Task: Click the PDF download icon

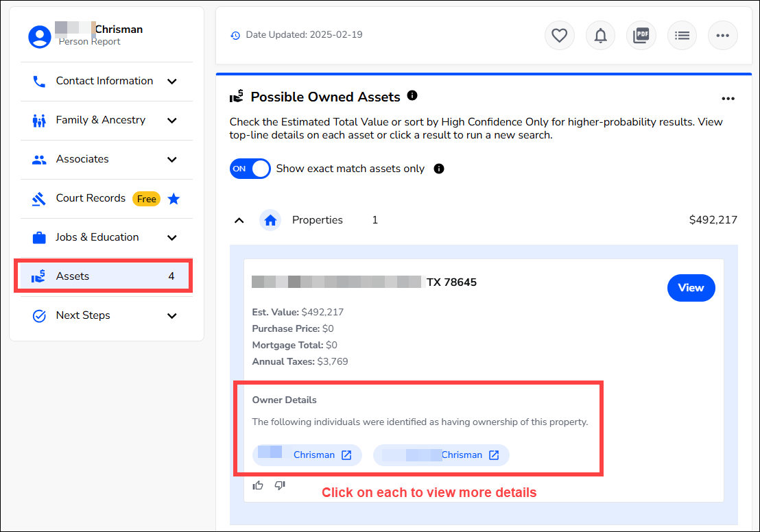Action: (641, 36)
